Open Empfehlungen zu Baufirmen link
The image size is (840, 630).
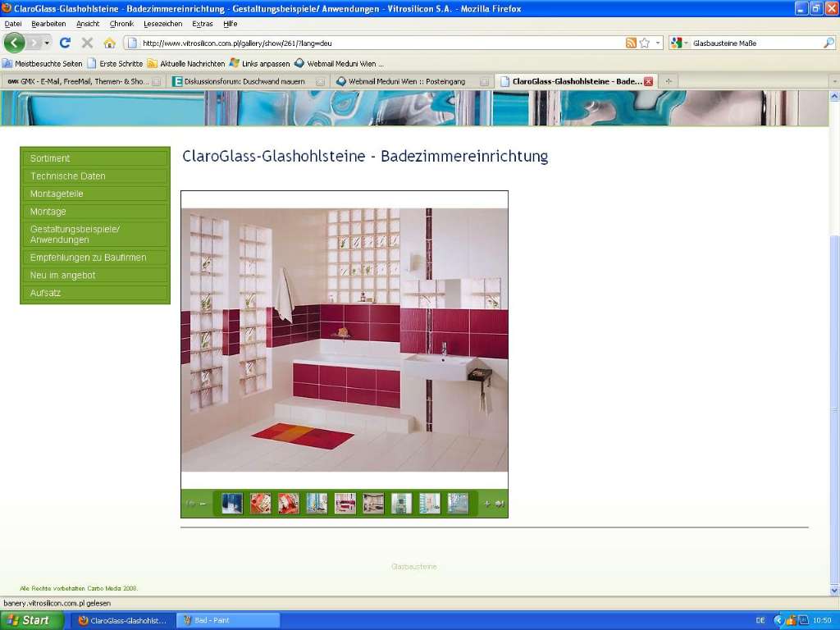pyautogui.click(x=95, y=258)
